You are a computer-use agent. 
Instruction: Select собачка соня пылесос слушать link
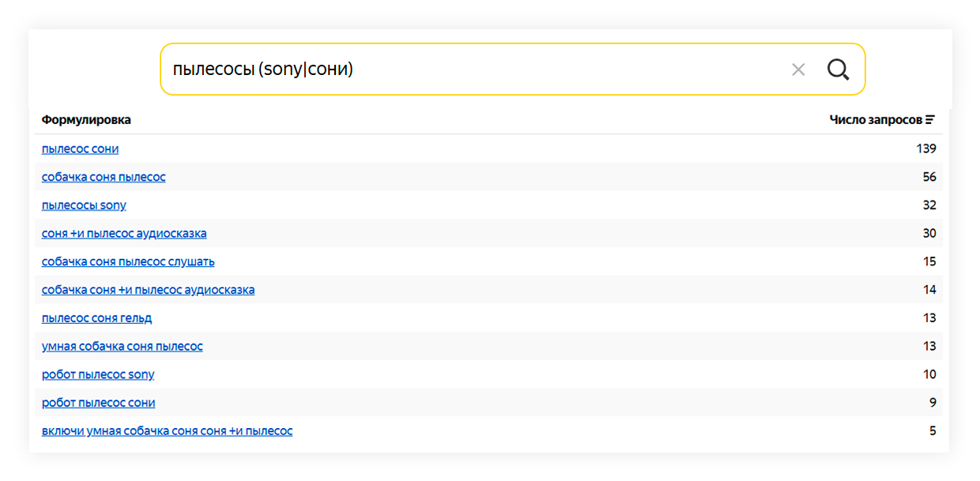click(128, 261)
